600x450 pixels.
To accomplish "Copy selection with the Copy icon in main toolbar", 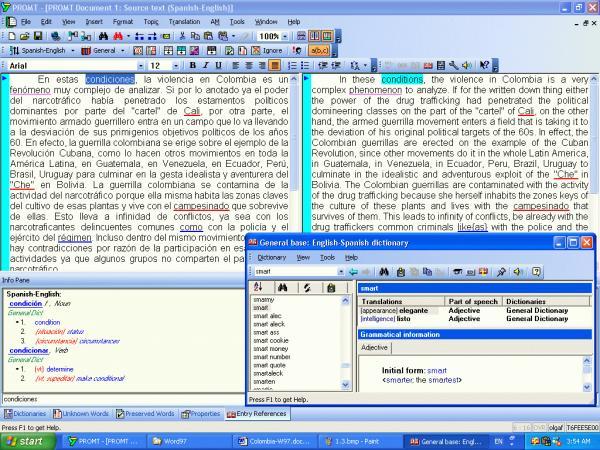I will (x=195, y=36).
